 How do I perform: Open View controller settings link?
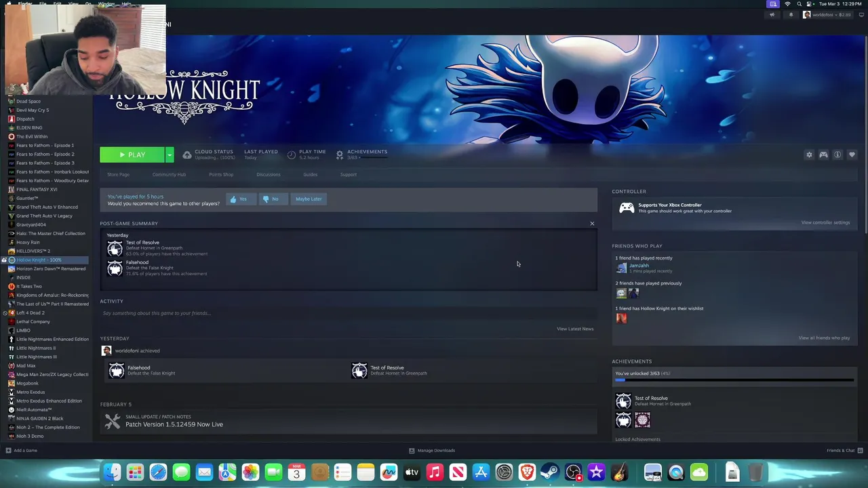825,223
